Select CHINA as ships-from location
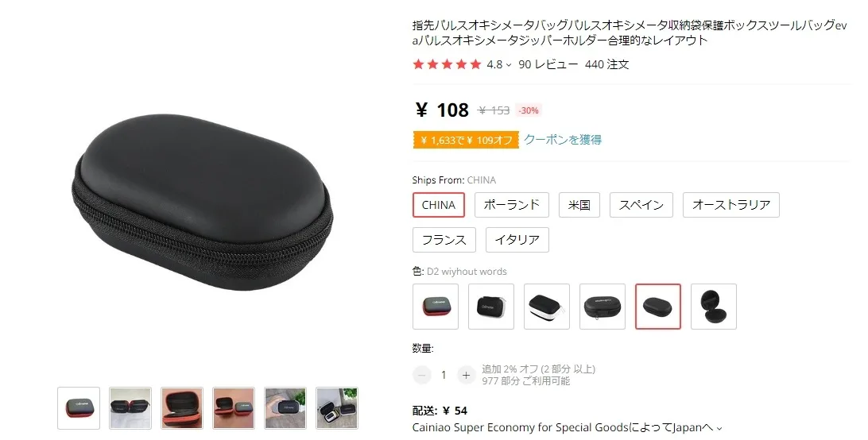The height and width of the screenshot is (440, 868). click(x=439, y=205)
